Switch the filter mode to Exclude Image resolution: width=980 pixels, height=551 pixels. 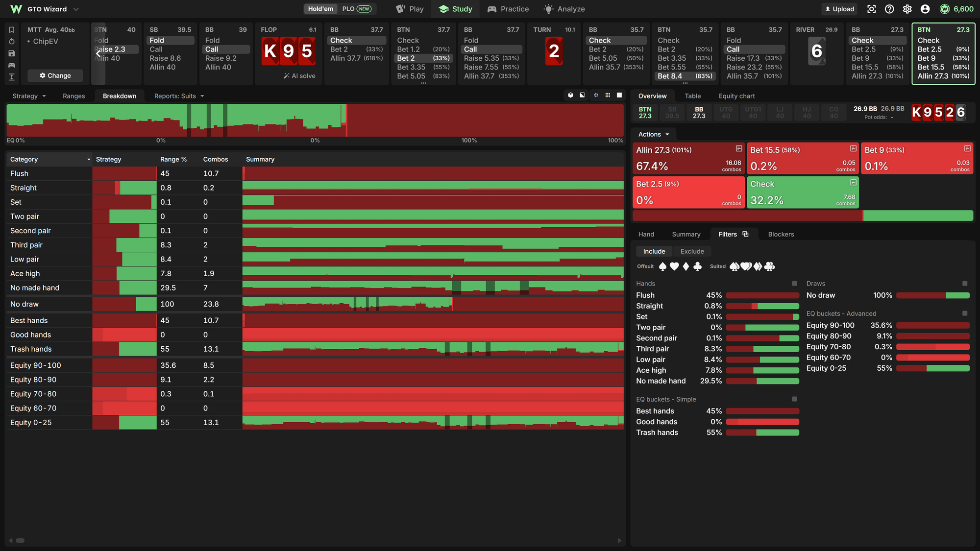(692, 251)
